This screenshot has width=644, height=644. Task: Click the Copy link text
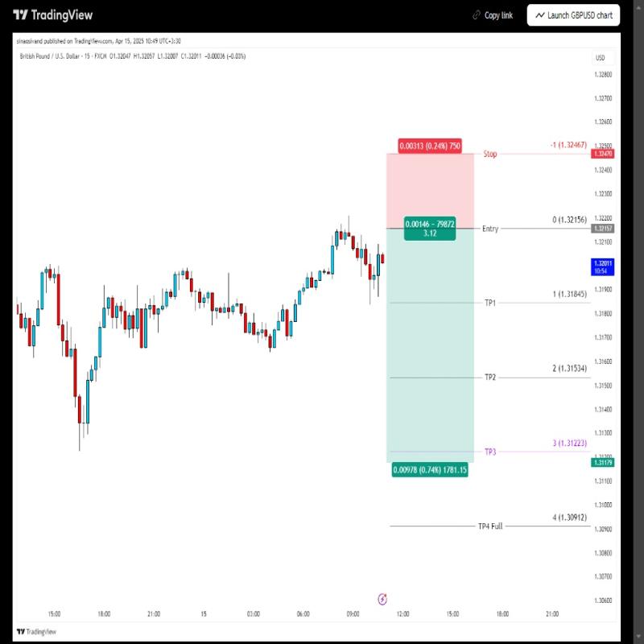click(x=498, y=15)
